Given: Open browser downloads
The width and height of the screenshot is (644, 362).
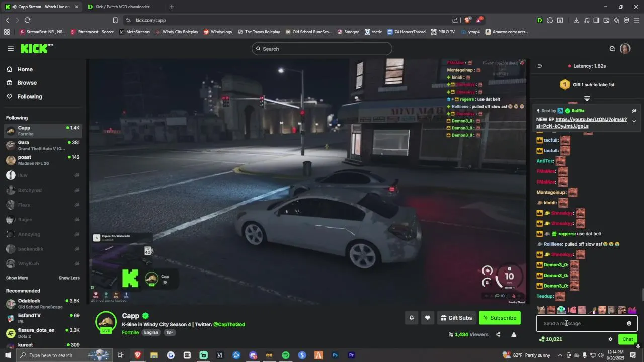Looking at the screenshot, I should click(576, 20).
